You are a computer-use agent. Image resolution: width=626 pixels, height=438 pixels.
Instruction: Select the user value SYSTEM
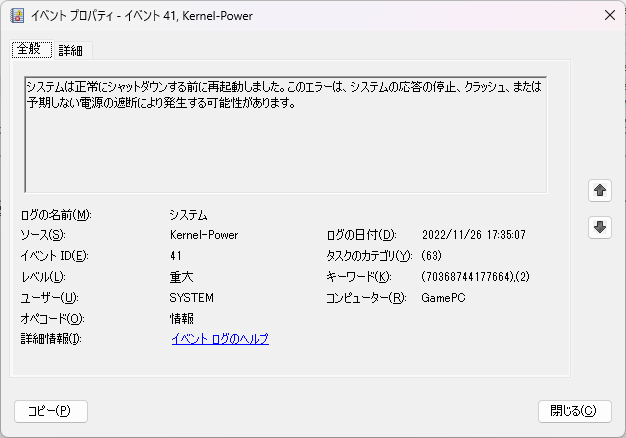tap(192, 298)
